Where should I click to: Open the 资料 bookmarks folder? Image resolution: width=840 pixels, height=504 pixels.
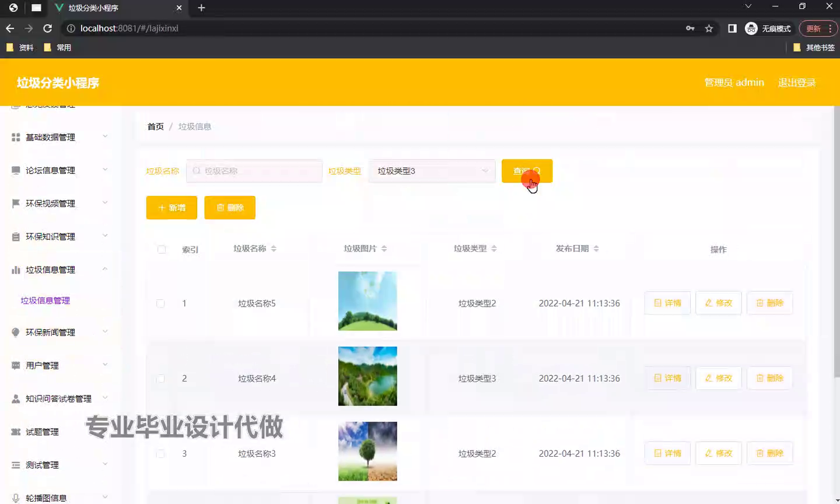pos(20,47)
